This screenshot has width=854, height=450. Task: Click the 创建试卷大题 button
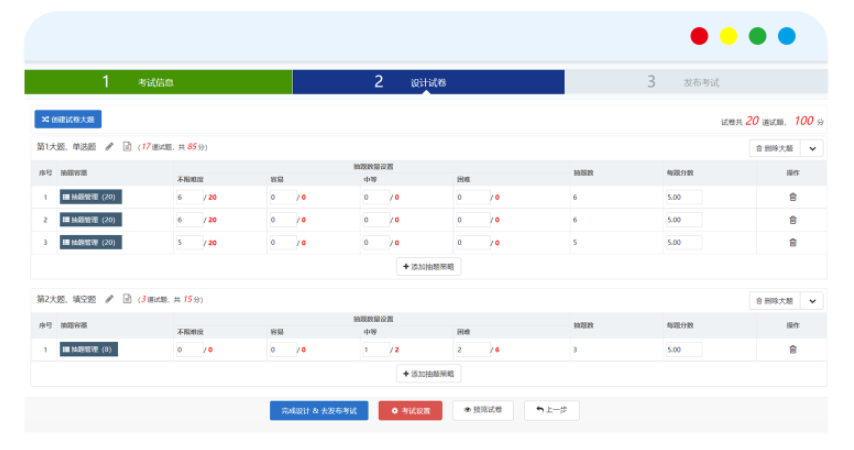[68, 120]
